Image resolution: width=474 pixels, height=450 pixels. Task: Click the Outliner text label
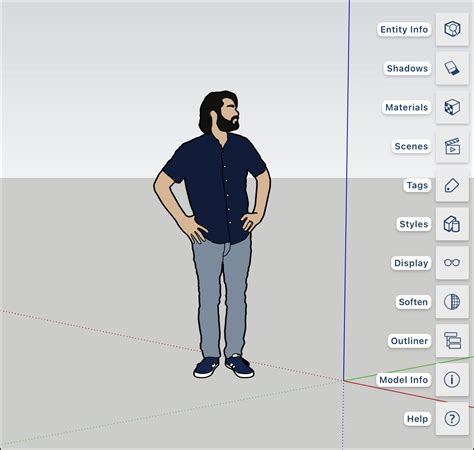pyautogui.click(x=409, y=341)
